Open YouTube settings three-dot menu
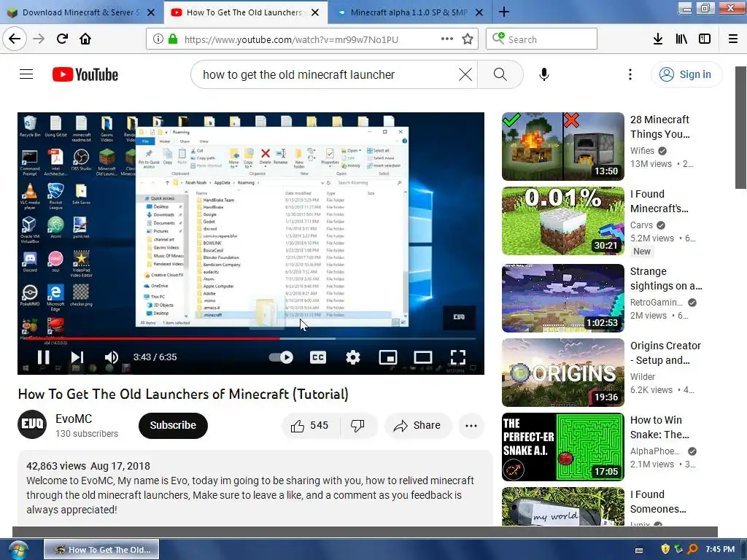Viewport: 747px width, 560px height. (x=630, y=74)
